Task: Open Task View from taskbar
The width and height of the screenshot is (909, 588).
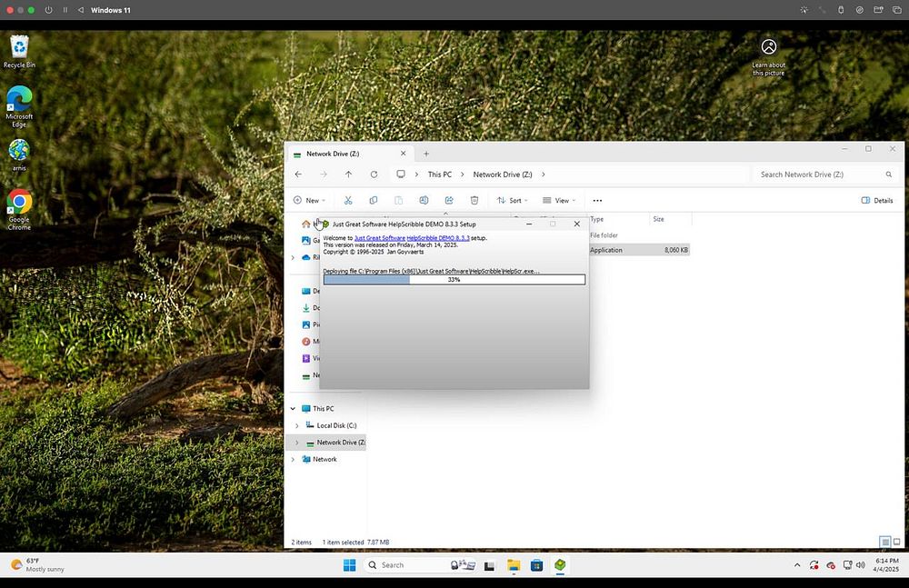Action: 489,565
